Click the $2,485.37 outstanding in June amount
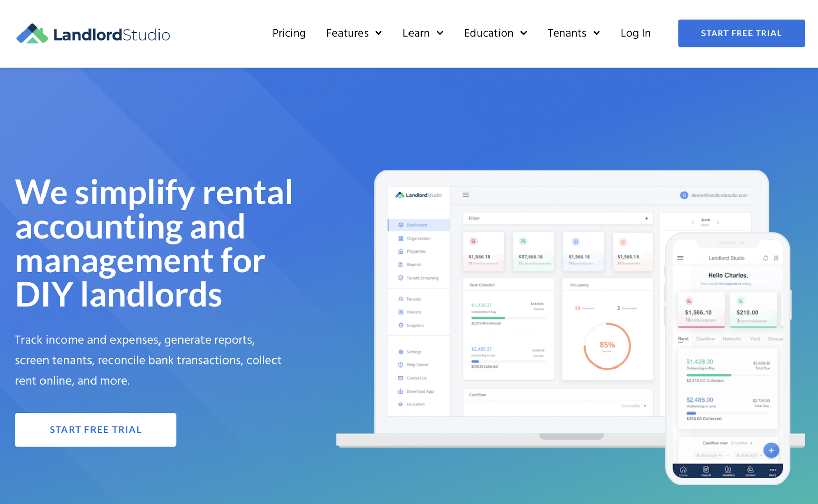Screen dimensions: 818x504 pyautogui.click(x=482, y=349)
